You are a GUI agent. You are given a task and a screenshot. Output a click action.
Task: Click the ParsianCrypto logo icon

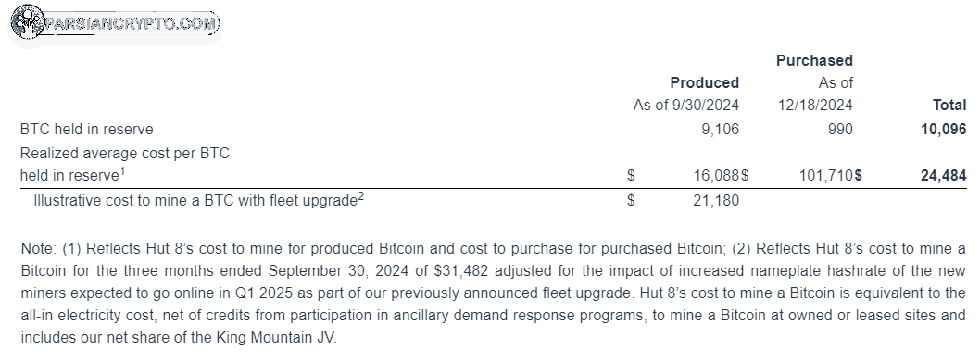coord(28,22)
